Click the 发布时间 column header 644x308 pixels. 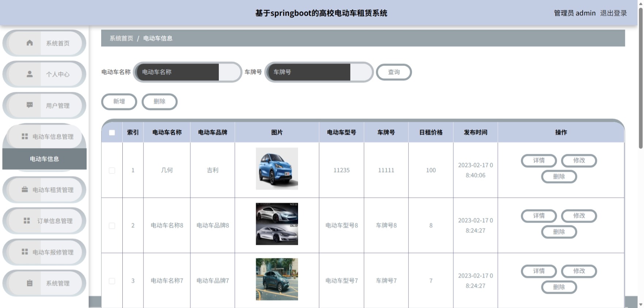coord(475,132)
